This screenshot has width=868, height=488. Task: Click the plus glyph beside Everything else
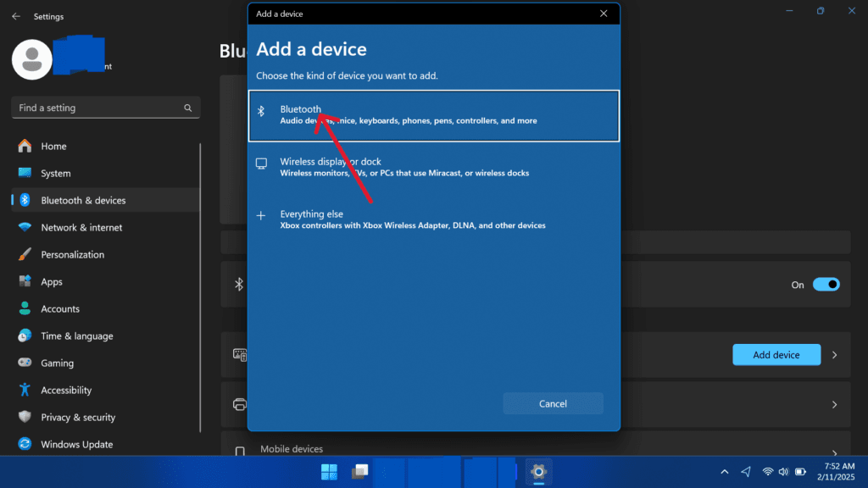coord(261,216)
